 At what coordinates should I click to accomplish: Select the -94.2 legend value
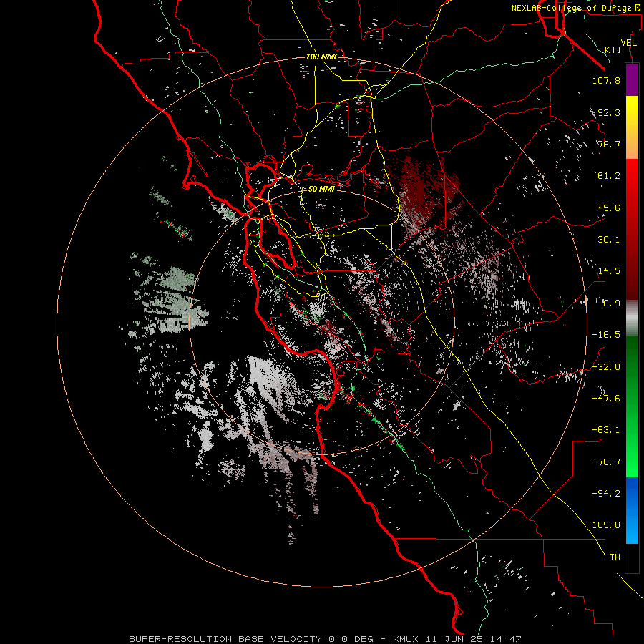point(606,493)
